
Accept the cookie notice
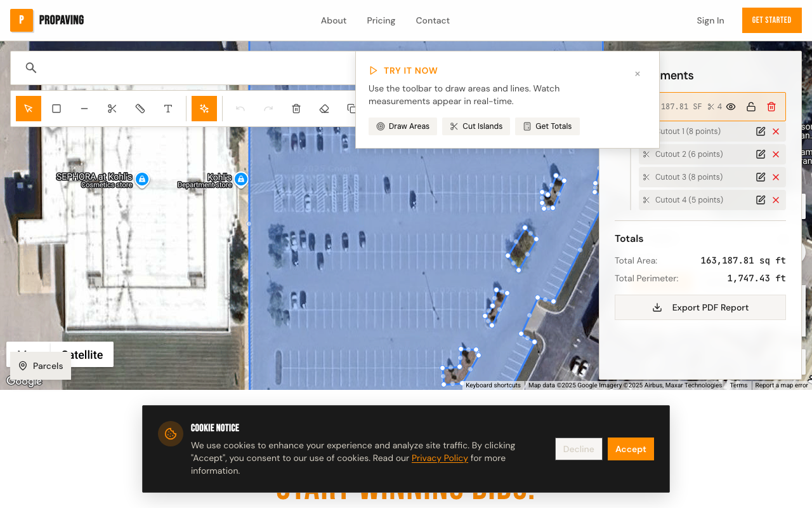click(631, 449)
